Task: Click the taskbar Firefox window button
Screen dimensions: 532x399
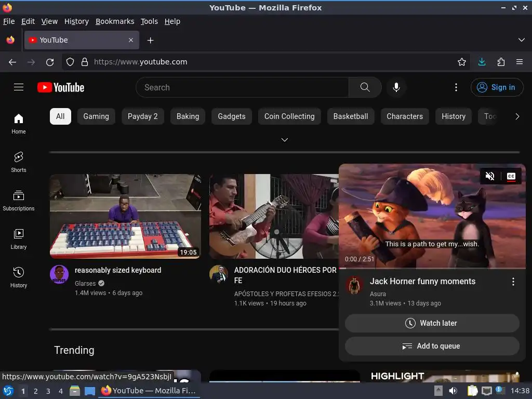Action: (149, 391)
